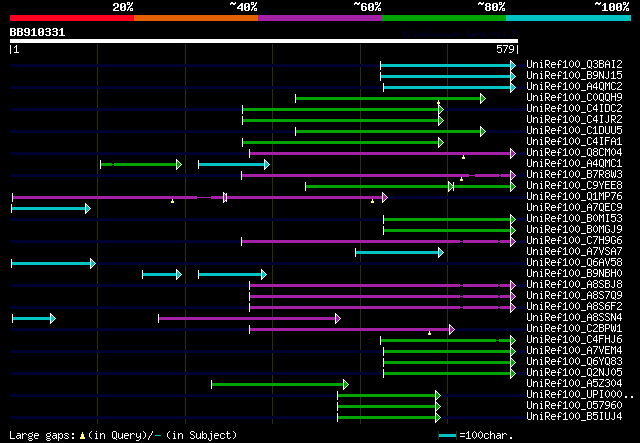The height and width of the screenshot is (443, 640).
Task: Click the cyan alignment bar in A4QMC1 row
Action: coord(234,165)
